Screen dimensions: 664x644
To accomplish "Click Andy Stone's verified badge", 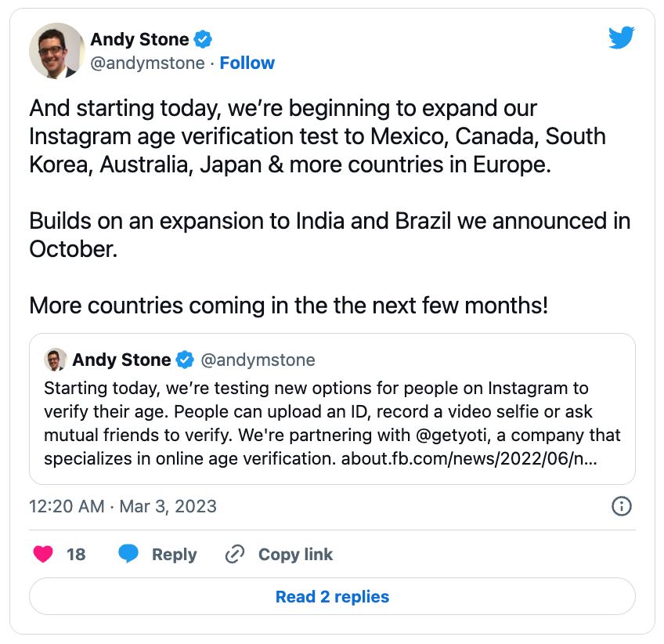I will [x=204, y=39].
